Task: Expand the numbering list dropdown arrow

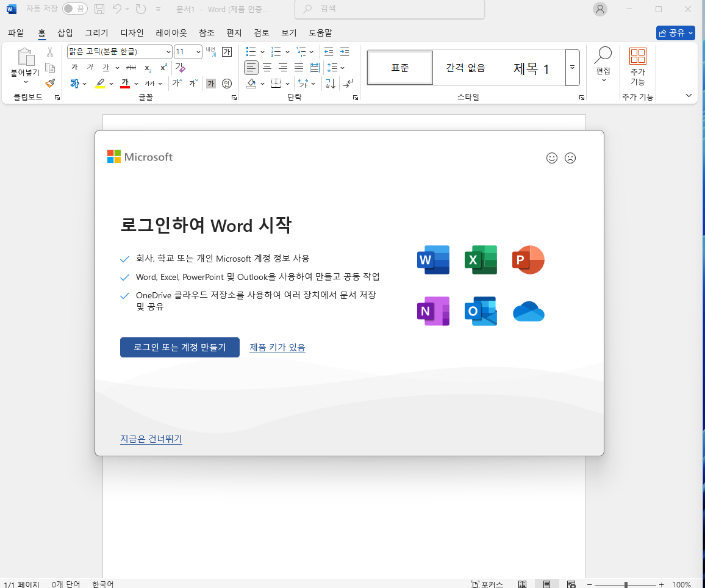Action: 287,52
